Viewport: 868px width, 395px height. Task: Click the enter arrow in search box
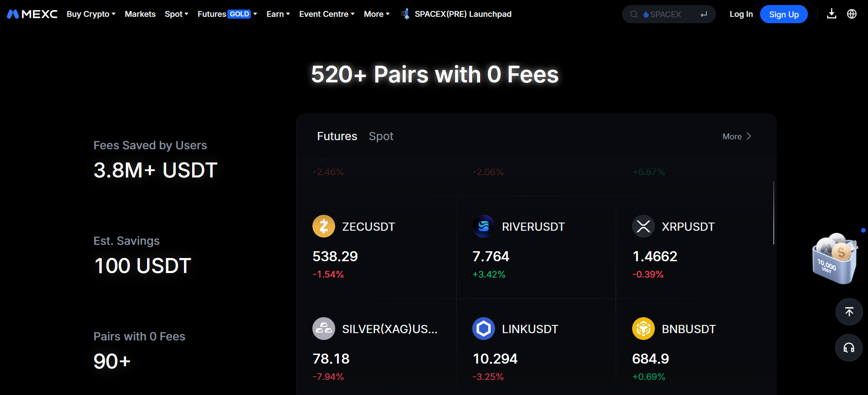coord(704,14)
